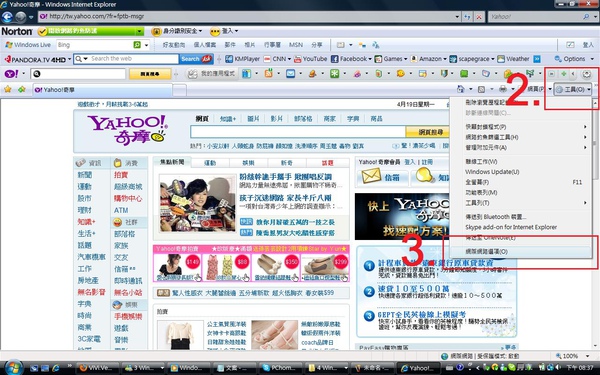Open YouTube button in Pandora toolbar

coord(310,59)
